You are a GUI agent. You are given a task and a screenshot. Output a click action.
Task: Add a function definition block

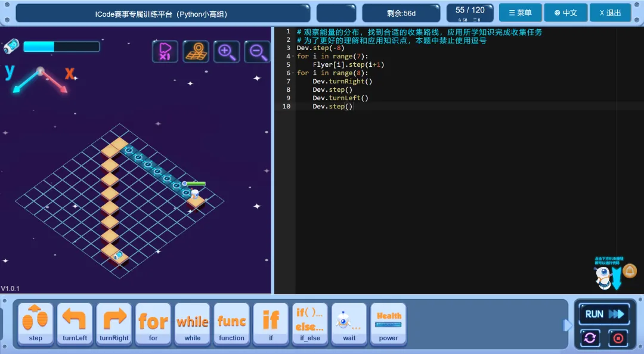point(231,324)
